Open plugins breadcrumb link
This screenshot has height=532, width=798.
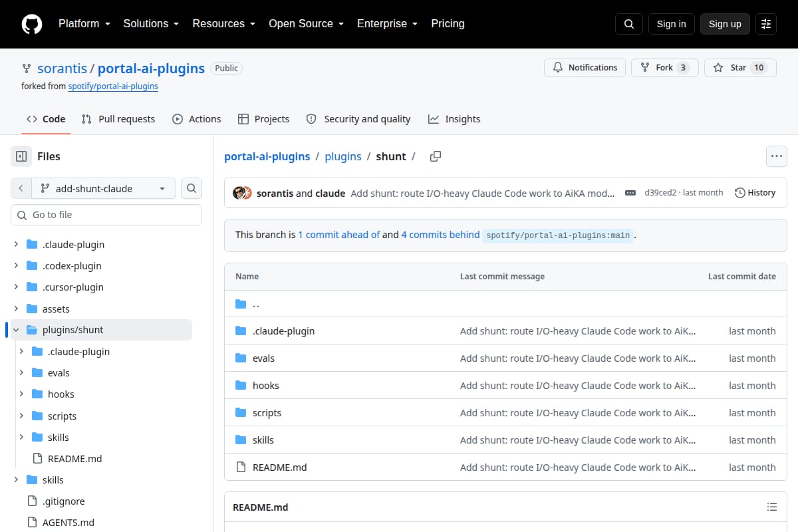(343, 156)
